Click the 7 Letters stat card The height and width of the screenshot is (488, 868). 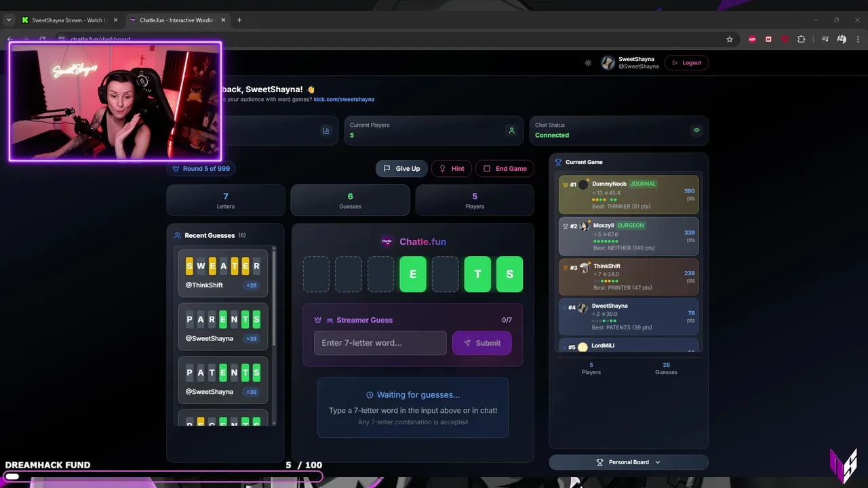tap(226, 200)
